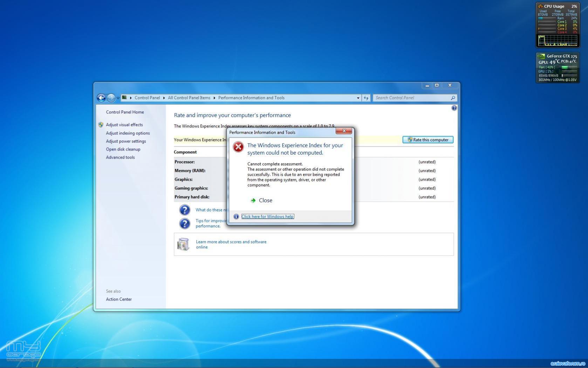588x368 pixels.
Task: Click Rate this computer button
Action: [428, 140]
